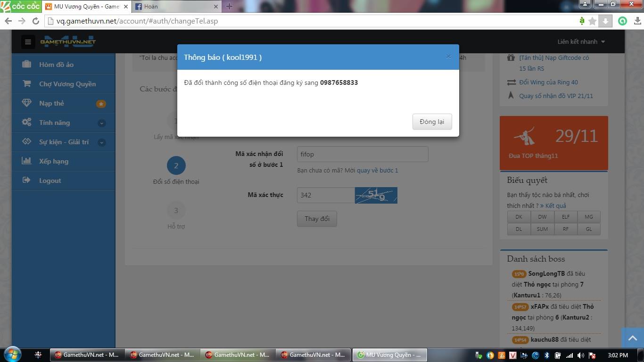Click the gears icon beside Tính năng
The width and height of the screenshot is (644, 362).
[26, 122]
